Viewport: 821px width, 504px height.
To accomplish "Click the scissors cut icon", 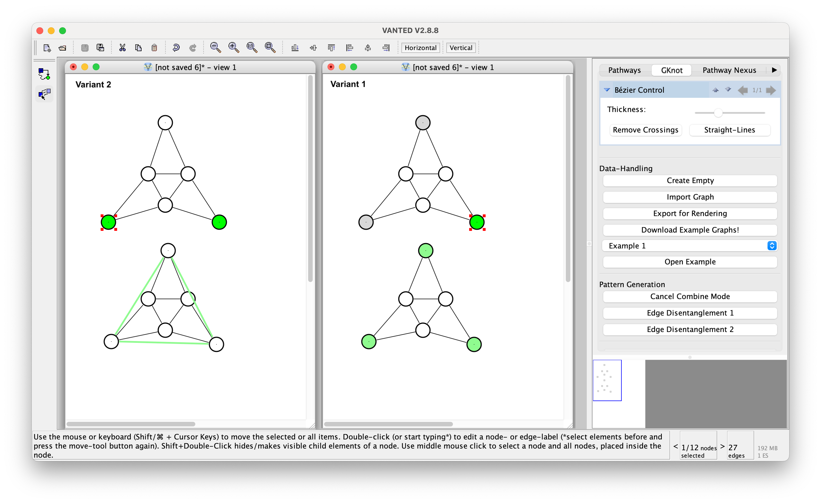I will [122, 48].
